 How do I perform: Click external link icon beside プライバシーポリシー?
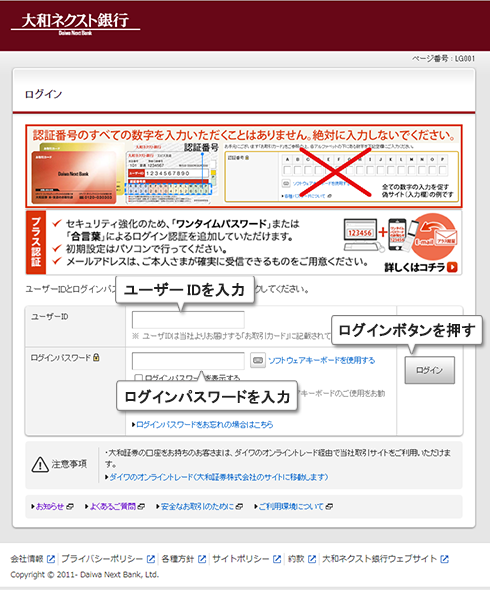[x=151, y=559]
